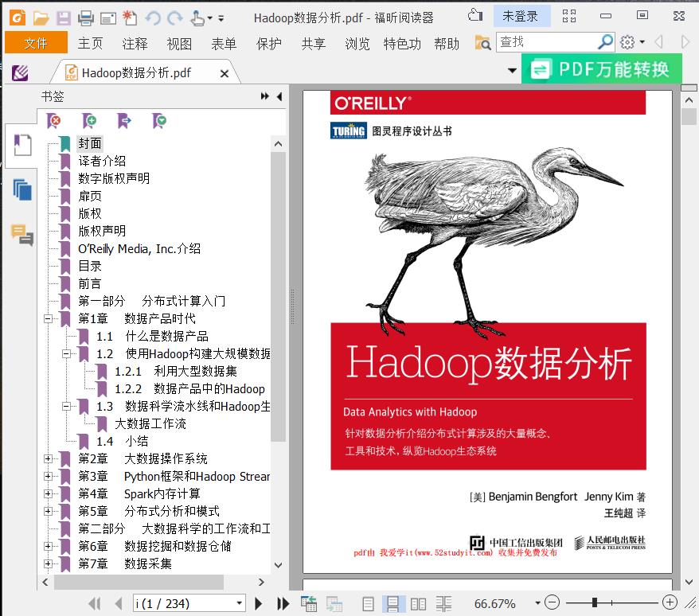Click the folder search icon beside find box
699x616 pixels.
pyautogui.click(x=482, y=43)
